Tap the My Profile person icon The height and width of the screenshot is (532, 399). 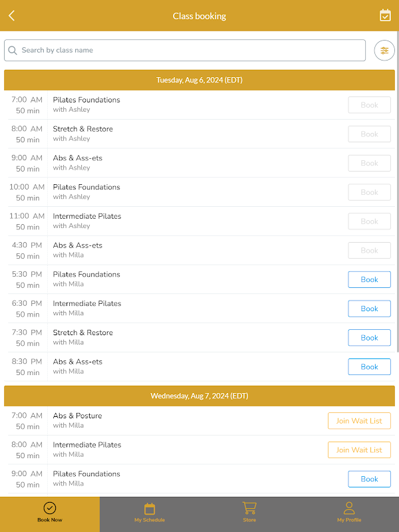click(349, 509)
